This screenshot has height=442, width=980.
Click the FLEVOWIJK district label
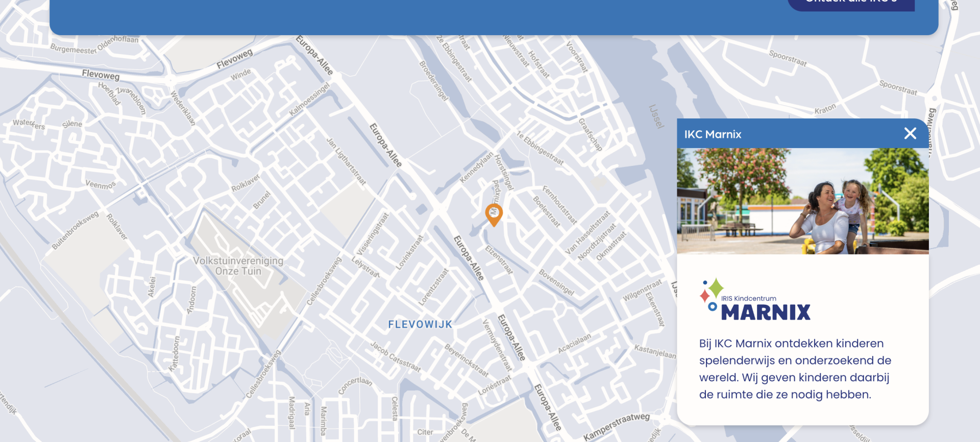click(x=420, y=325)
